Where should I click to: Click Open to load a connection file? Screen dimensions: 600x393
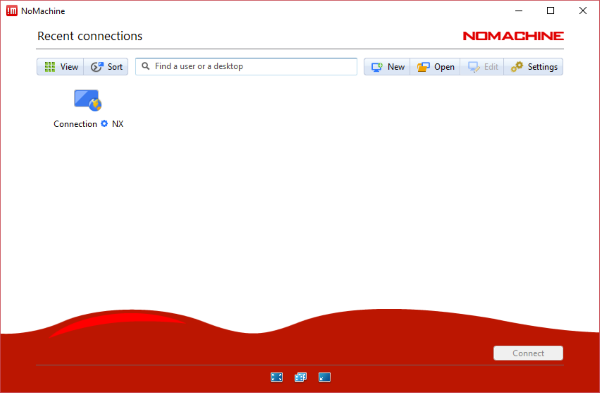tap(435, 67)
